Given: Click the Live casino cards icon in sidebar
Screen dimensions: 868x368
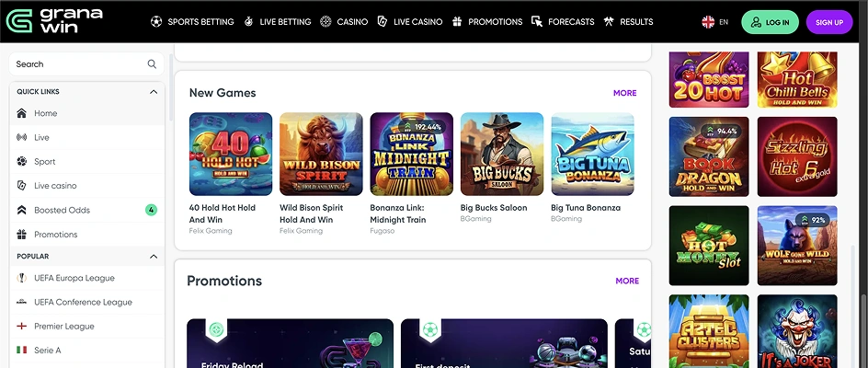Looking at the screenshot, I should point(21,186).
